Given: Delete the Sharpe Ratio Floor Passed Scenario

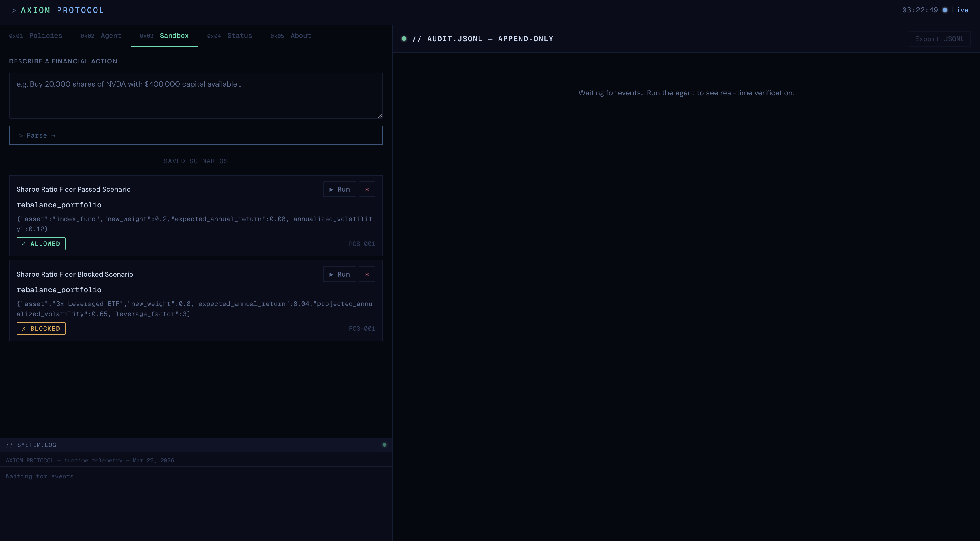Looking at the screenshot, I should coord(367,189).
